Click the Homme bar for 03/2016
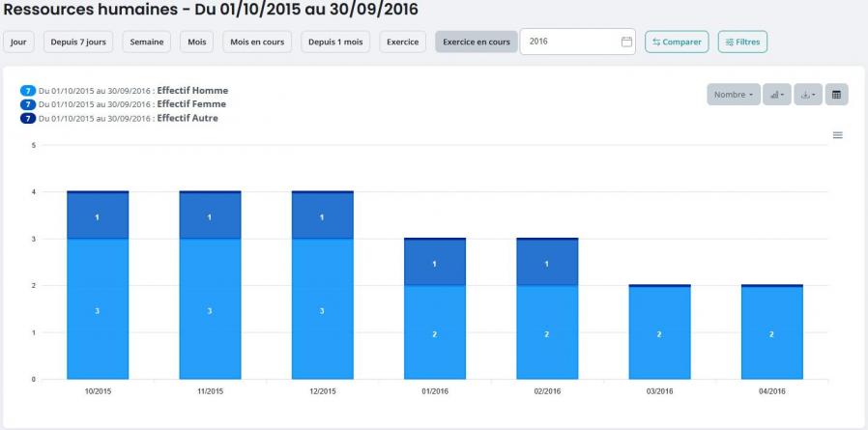 tap(659, 332)
